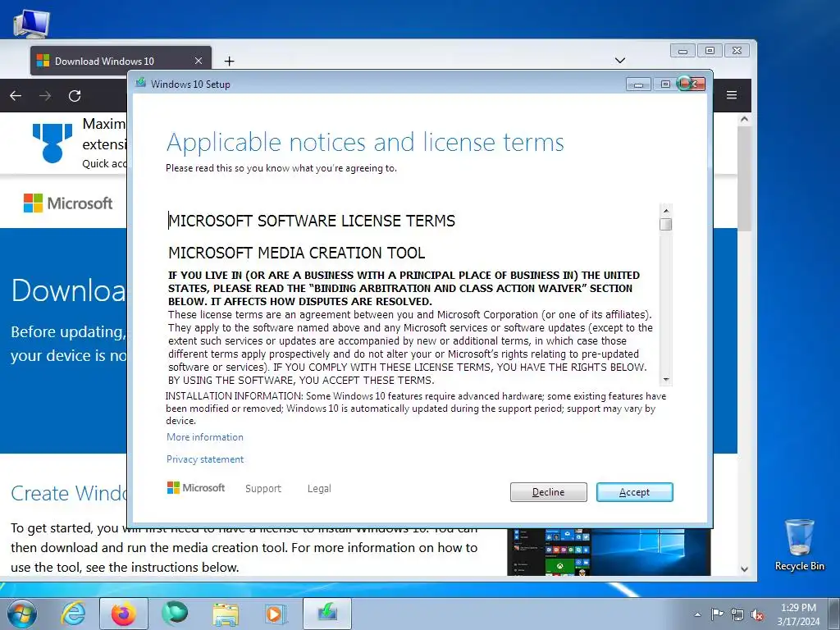This screenshot has width=840, height=630.
Task: Click the MICROSOFT SOFTWARE LICENSE TERMS heading
Action: point(312,221)
